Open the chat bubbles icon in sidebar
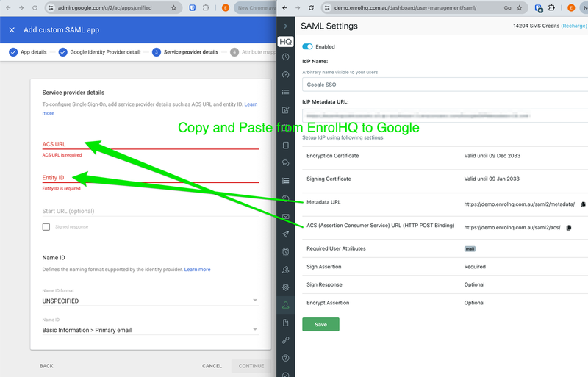This screenshot has height=377, width=588. point(285,163)
